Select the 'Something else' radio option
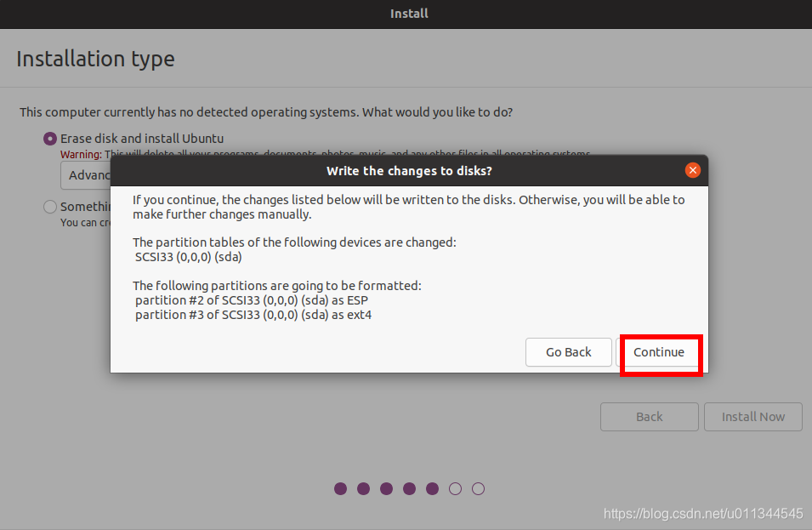The width and height of the screenshot is (812, 530). [x=50, y=207]
